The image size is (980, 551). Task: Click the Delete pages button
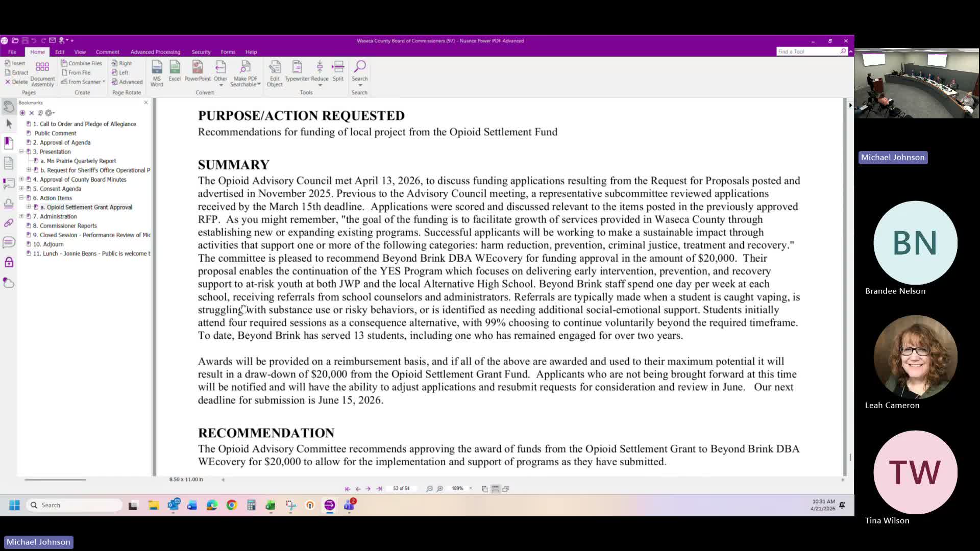(x=16, y=82)
